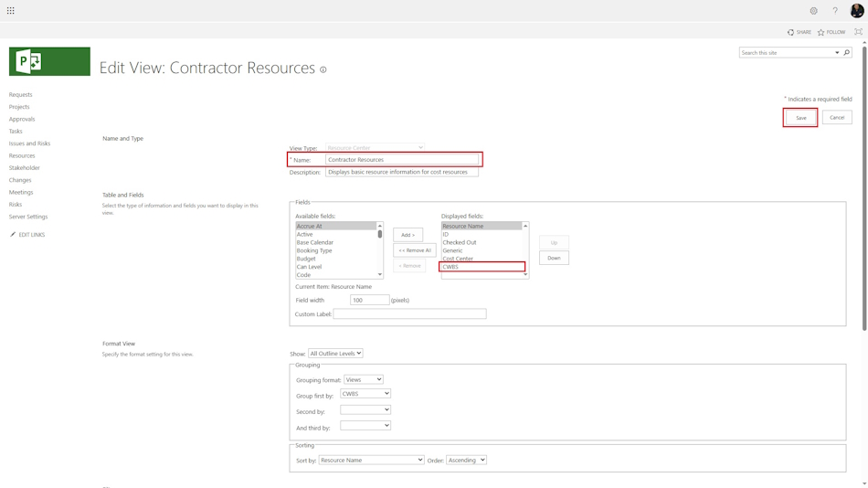Select Checked Out in Displayed fields
The width and height of the screenshot is (868, 488).
point(482,242)
